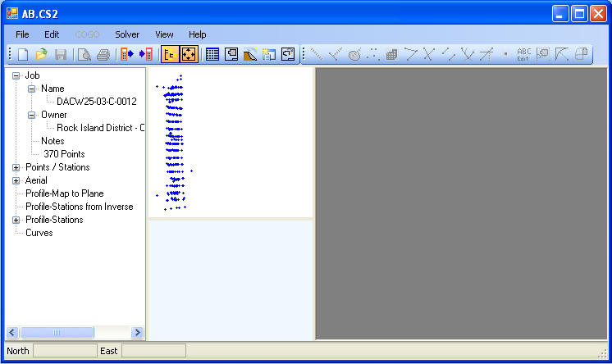Collapse the Name tree node
The height and width of the screenshot is (364, 612).
pyautogui.click(x=32, y=89)
